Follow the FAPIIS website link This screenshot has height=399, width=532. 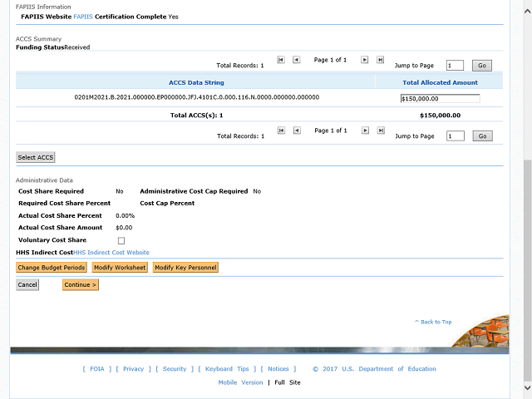pyautogui.click(x=83, y=17)
